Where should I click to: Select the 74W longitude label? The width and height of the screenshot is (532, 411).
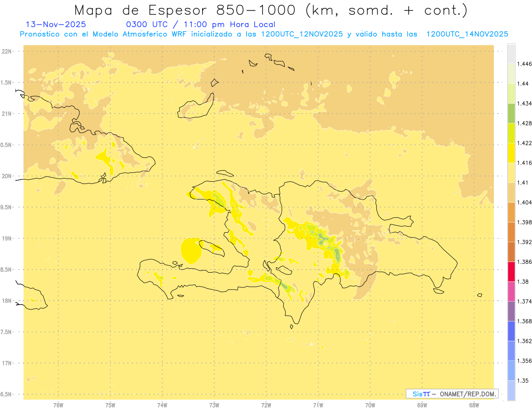click(162, 405)
